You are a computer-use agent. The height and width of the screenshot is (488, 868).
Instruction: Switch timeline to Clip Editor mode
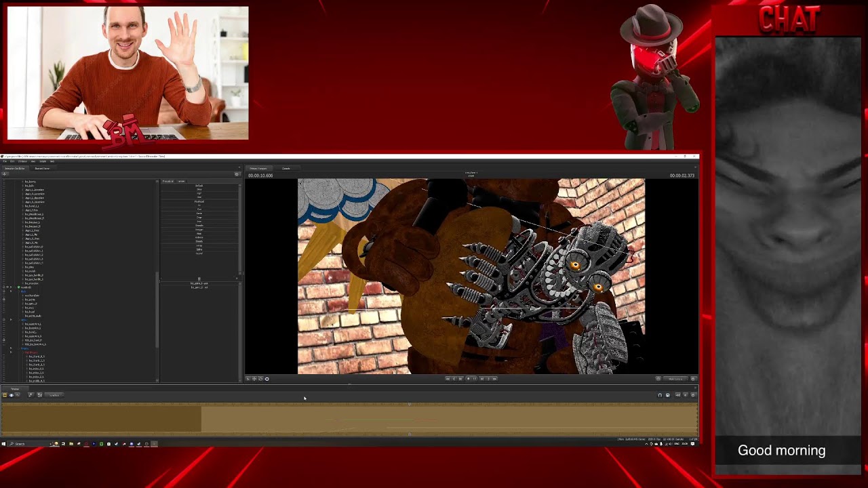4,394
